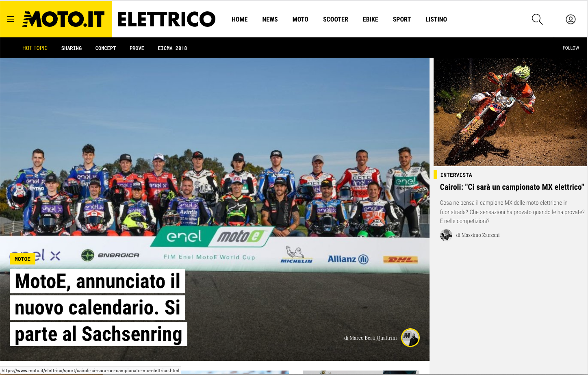Open the MotoE calendario headline article
This screenshot has width=588, height=375.
pos(98,308)
